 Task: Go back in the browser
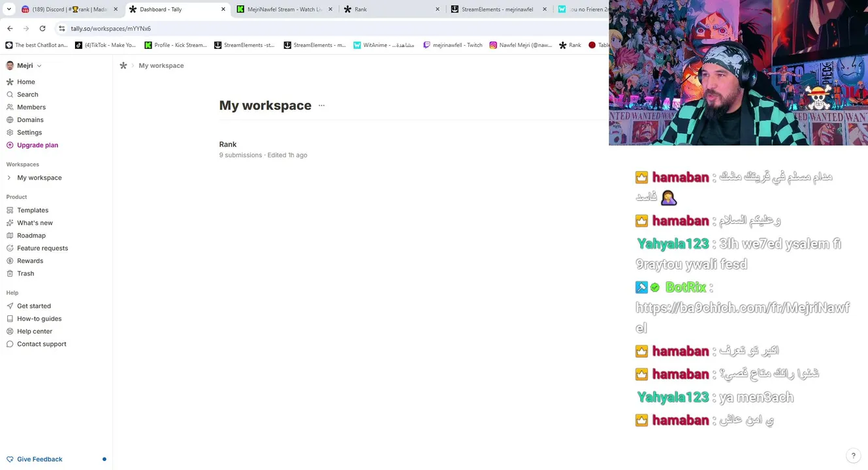point(10,29)
